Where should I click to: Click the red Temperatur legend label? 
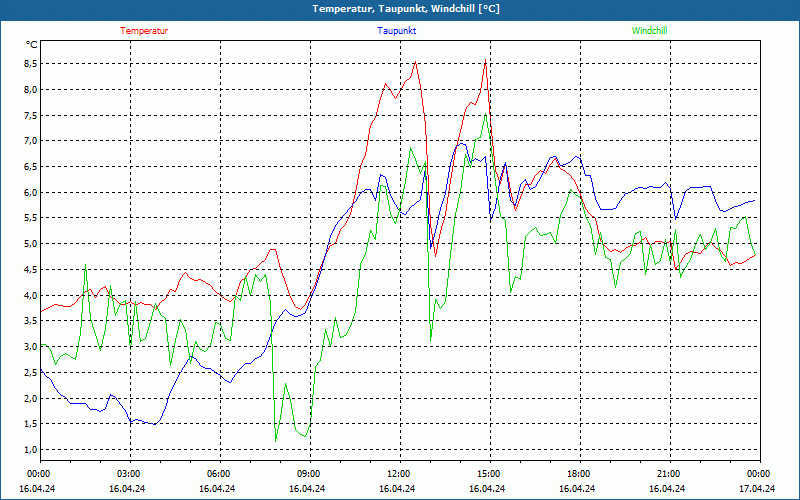coord(144,31)
